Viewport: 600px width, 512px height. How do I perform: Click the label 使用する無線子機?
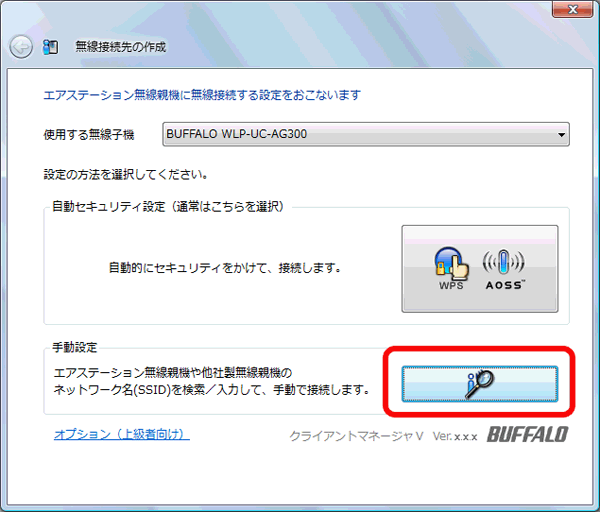pyautogui.click(x=89, y=135)
